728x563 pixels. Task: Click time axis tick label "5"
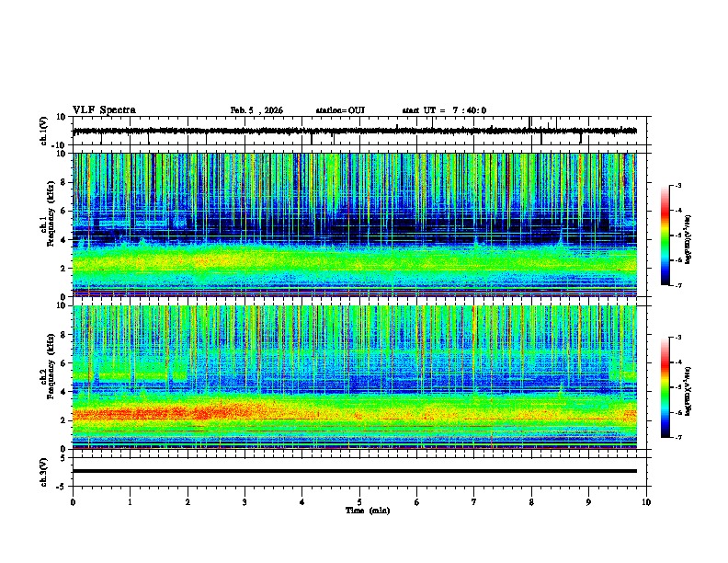click(x=359, y=502)
